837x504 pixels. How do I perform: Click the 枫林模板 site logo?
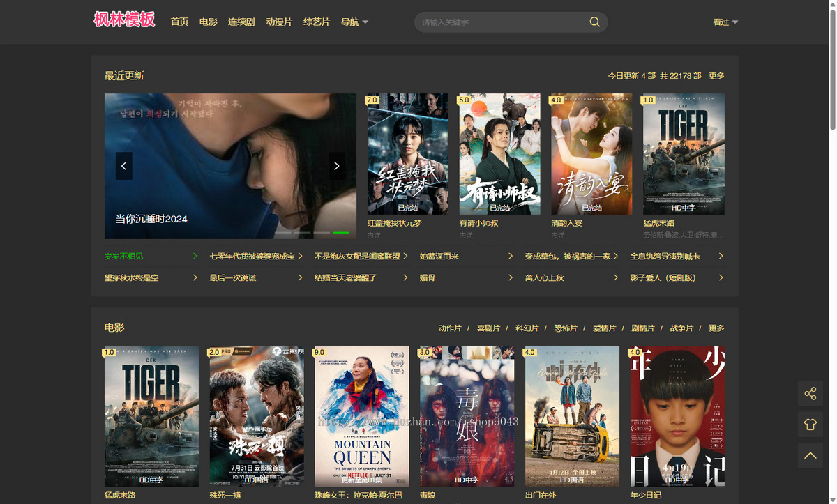pos(124,20)
